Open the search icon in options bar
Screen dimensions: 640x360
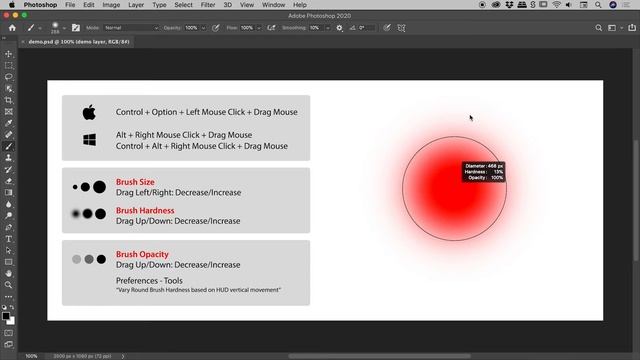(x=598, y=28)
